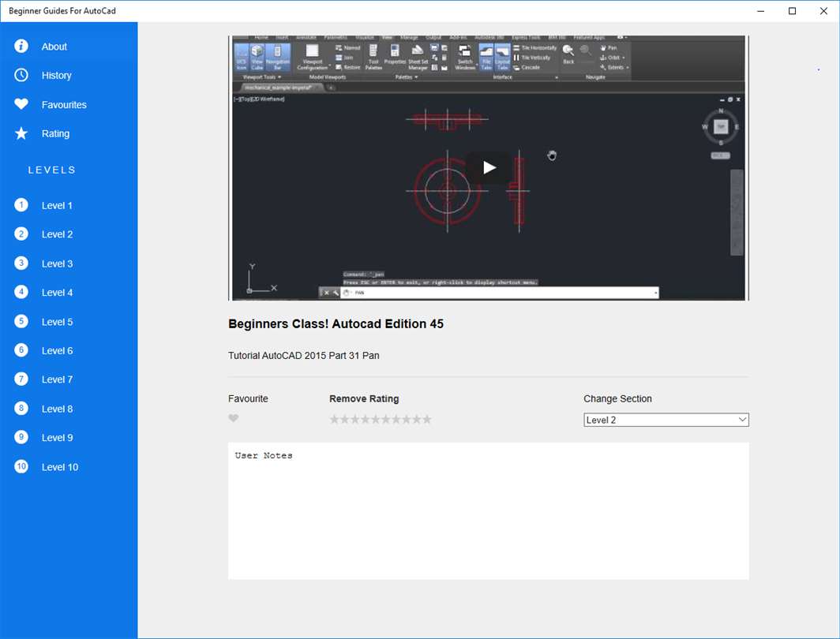This screenshot has height=639, width=840.
Task: Select the Level 4 numbered circle icon
Action: click(x=21, y=292)
